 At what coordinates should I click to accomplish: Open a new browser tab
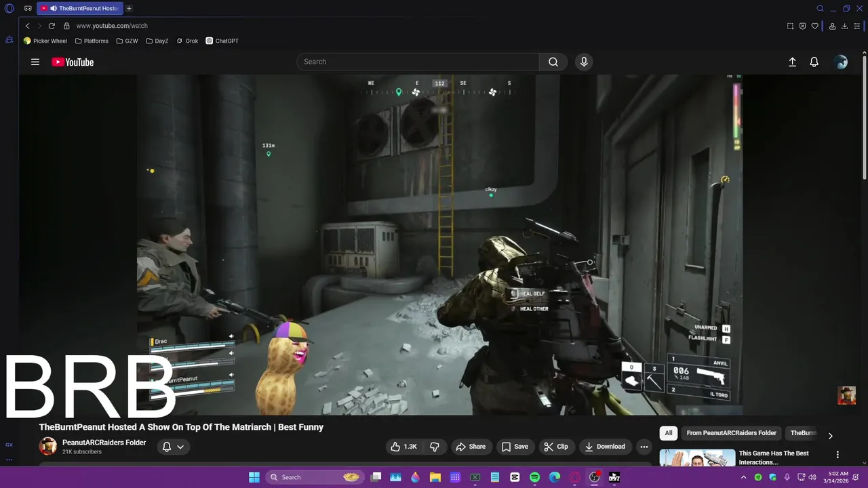[x=129, y=9]
